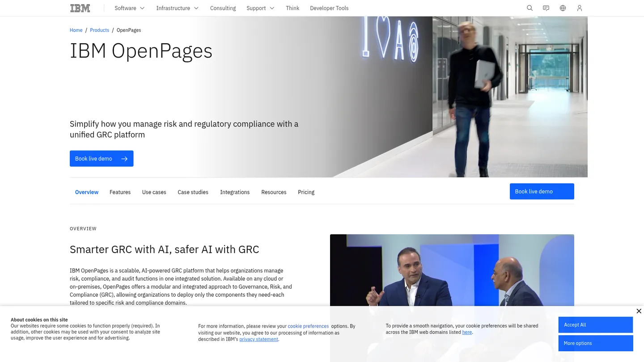Click the OVERVIEW section label

[83, 228]
